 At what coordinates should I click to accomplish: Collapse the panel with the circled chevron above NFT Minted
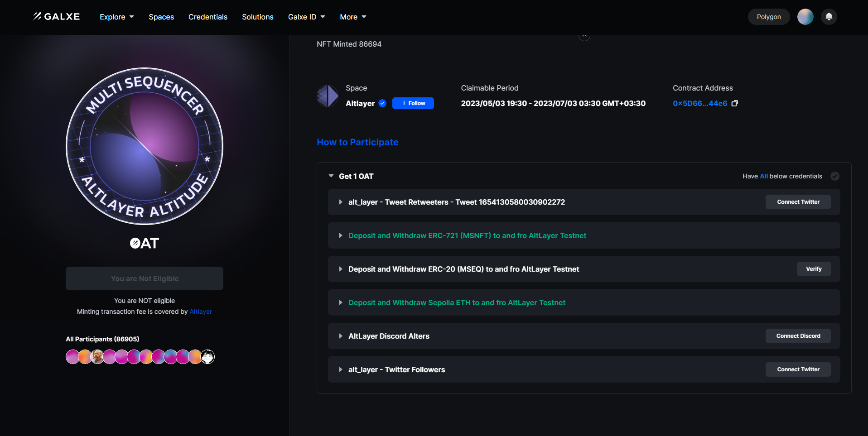[x=584, y=35]
